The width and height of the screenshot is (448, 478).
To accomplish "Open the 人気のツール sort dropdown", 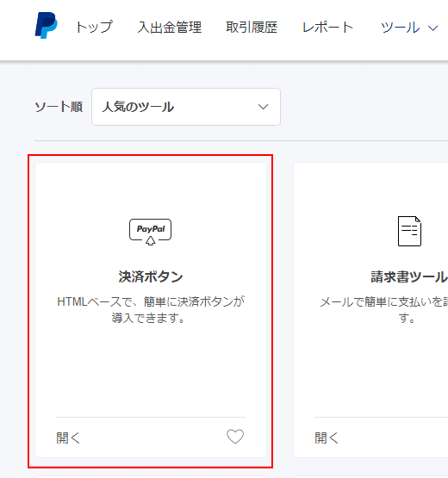I will pos(186,107).
